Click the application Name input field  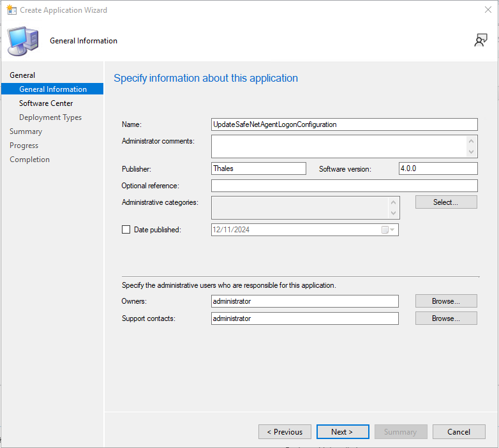tap(344, 124)
